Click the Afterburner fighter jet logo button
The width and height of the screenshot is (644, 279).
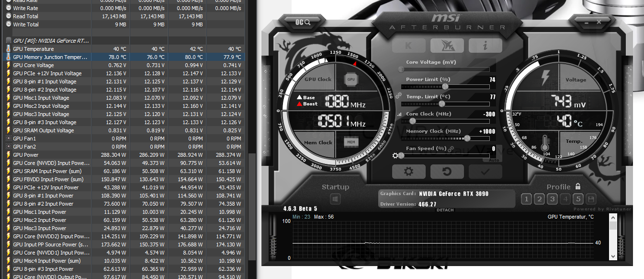[447, 46]
